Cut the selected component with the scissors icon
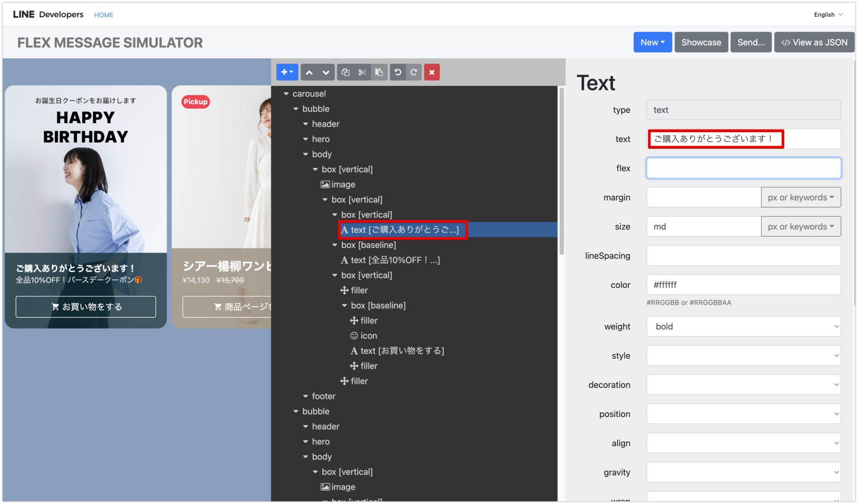Image resolution: width=858 pixels, height=504 pixels. pos(362,72)
